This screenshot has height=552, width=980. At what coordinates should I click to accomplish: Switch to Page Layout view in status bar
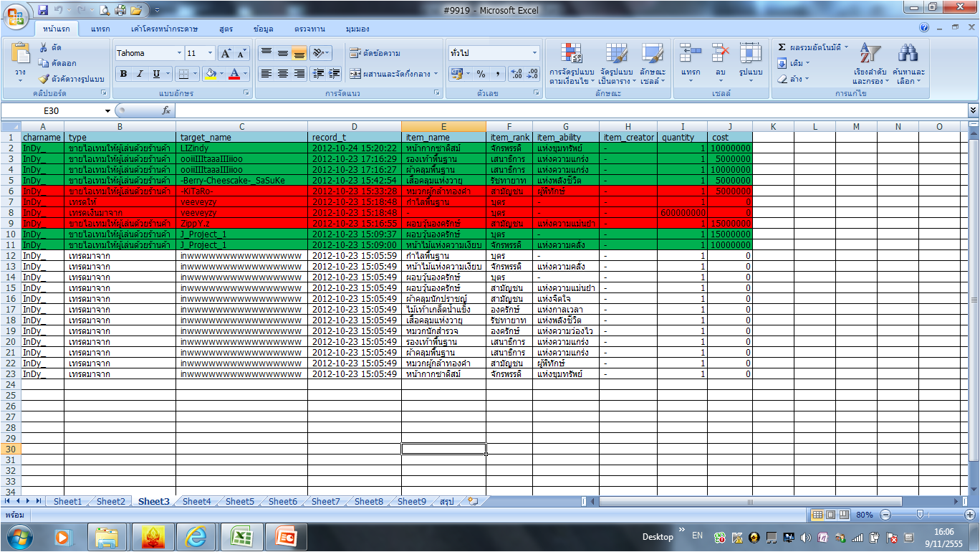(x=830, y=515)
